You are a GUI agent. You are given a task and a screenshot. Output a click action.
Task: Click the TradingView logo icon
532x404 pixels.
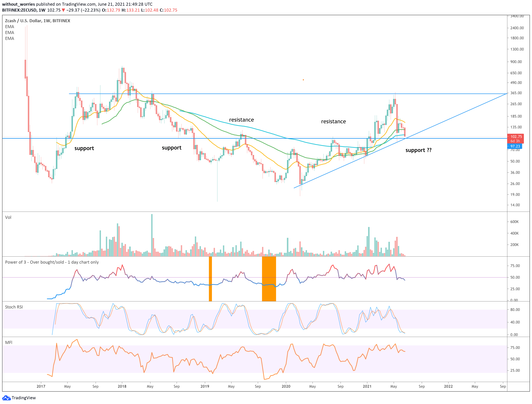[x=6, y=398]
